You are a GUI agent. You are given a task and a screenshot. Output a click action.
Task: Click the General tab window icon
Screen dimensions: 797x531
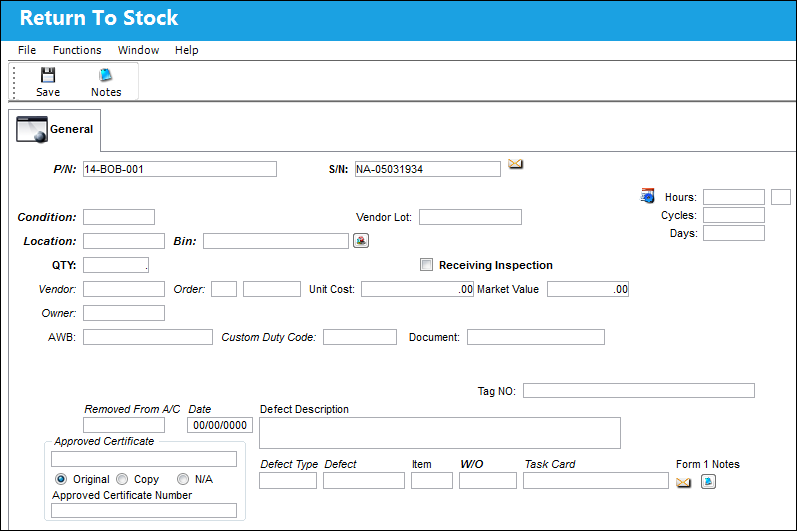point(32,129)
